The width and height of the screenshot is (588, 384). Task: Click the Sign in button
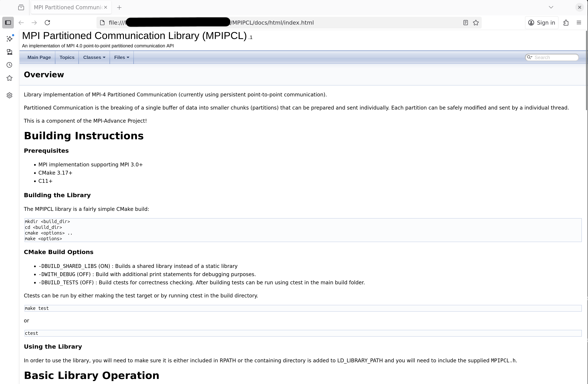(x=542, y=23)
